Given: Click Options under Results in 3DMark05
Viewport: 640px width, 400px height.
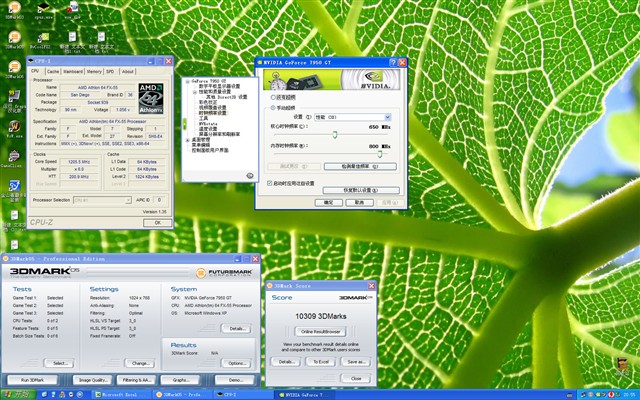Looking at the screenshot, I should click(x=236, y=363).
